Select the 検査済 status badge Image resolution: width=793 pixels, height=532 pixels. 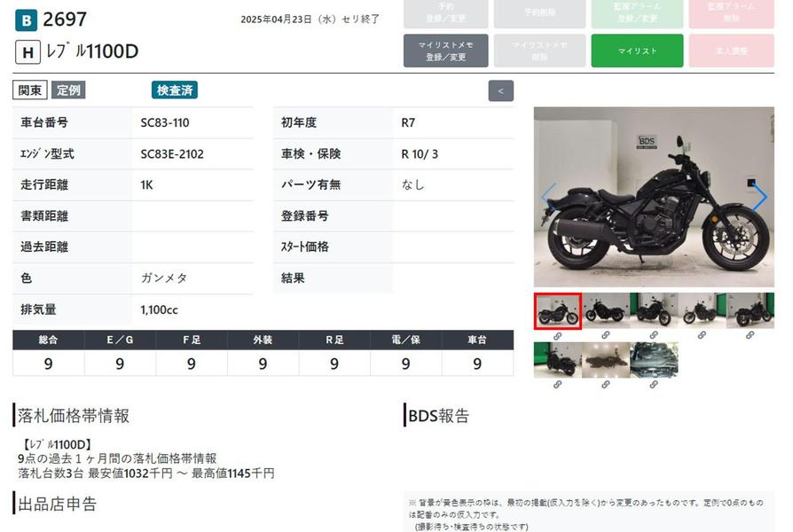point(174,90)
